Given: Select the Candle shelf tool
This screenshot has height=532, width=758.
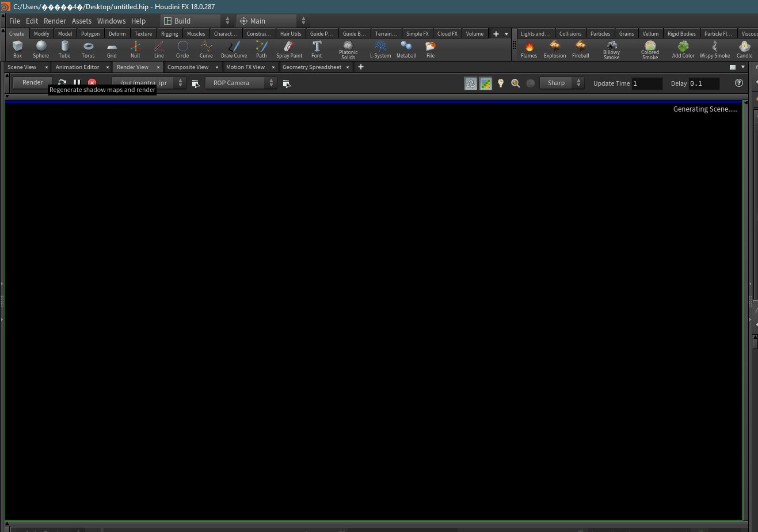Looking at the screenshot, I should coord(745,49).
